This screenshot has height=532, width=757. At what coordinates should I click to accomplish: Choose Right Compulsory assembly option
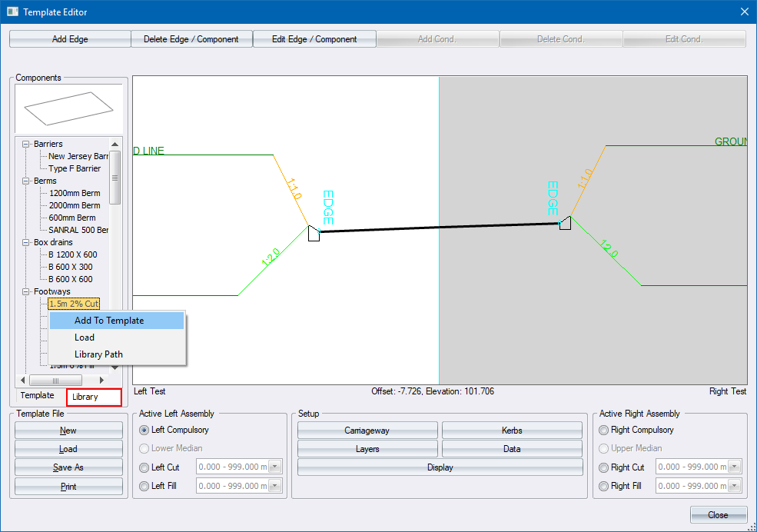click(x=604, y=430)
